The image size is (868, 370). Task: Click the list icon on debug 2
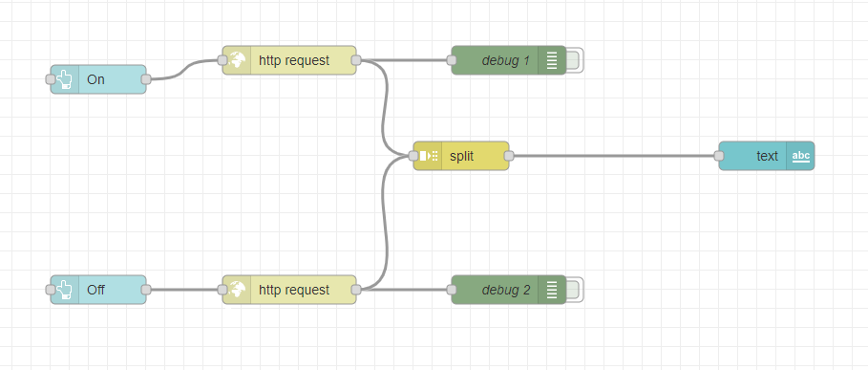click(x=552, y=290)
